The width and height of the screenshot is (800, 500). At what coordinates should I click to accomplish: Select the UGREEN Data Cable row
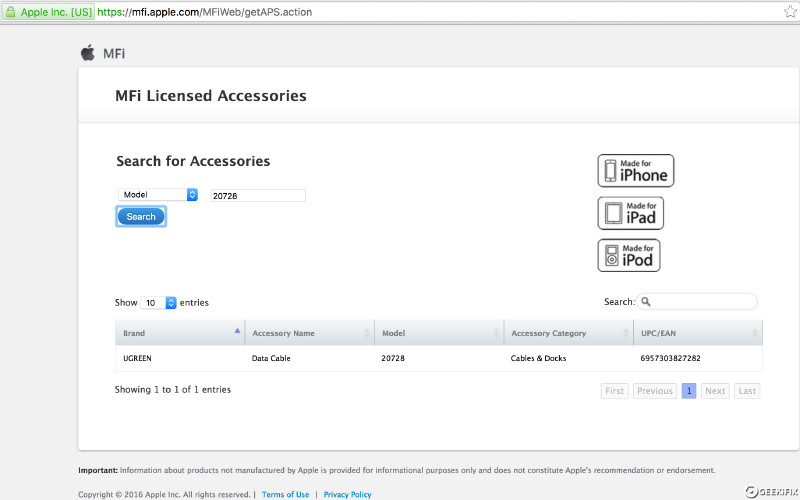point(438,358)
